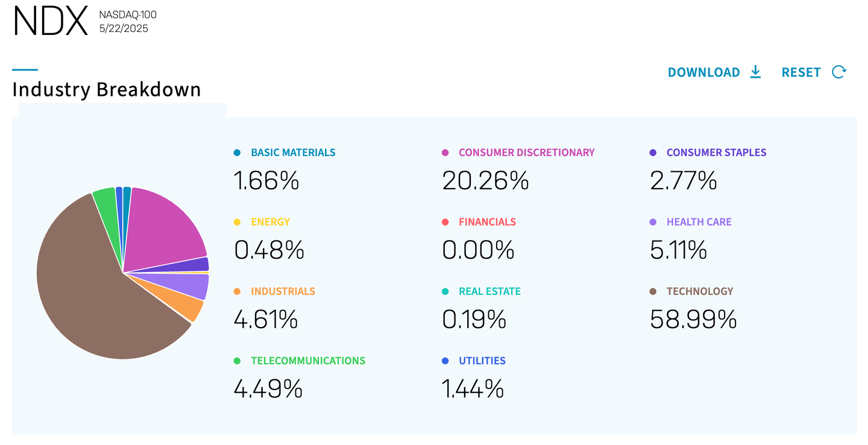This screenshot has width=868, height=445.
Task: Toggle the Basic Materials legend dot
Action: (237, 153)
